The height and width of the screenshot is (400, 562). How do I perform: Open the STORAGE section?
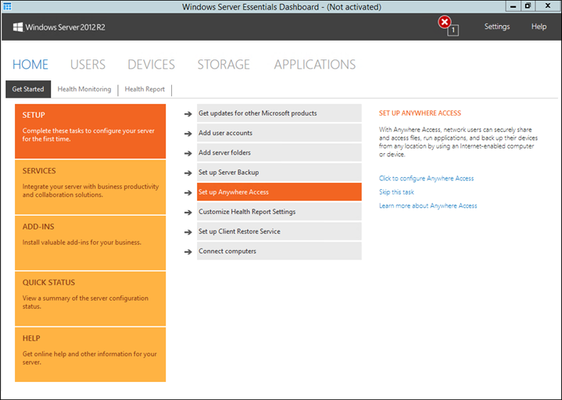coord(224,65)
